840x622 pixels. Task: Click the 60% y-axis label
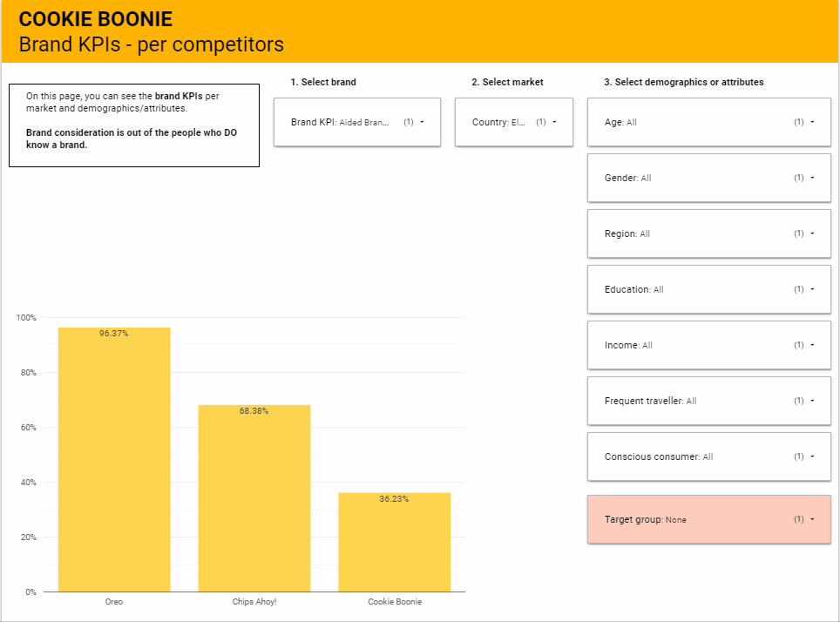click(29, 428)
